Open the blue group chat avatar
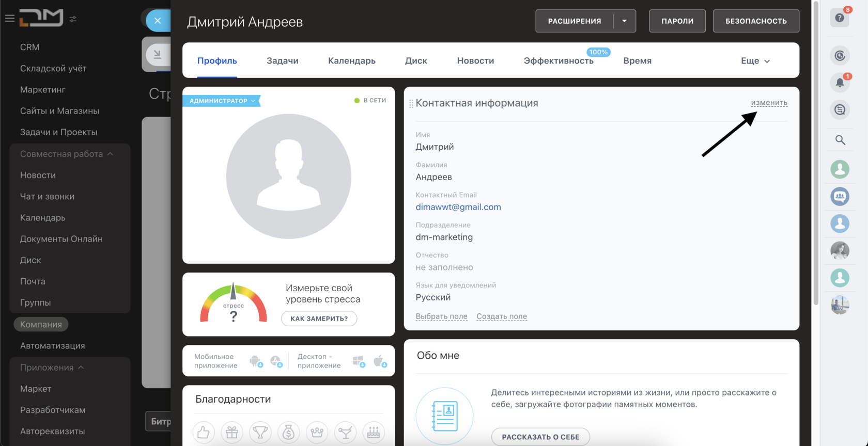 (840, 196)
